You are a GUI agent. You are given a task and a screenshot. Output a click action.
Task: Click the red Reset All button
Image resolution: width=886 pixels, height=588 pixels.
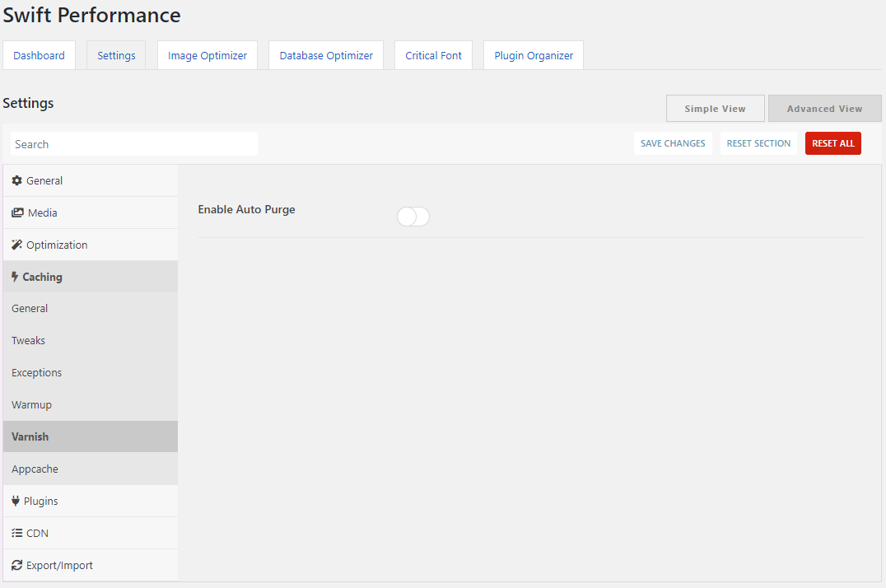tap(832, 143)
